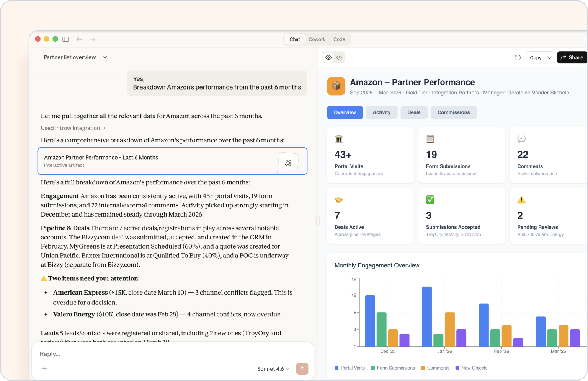Toggle the sidebar panel icon
This screenshot has width=588, height=381.
coord(65,39)
